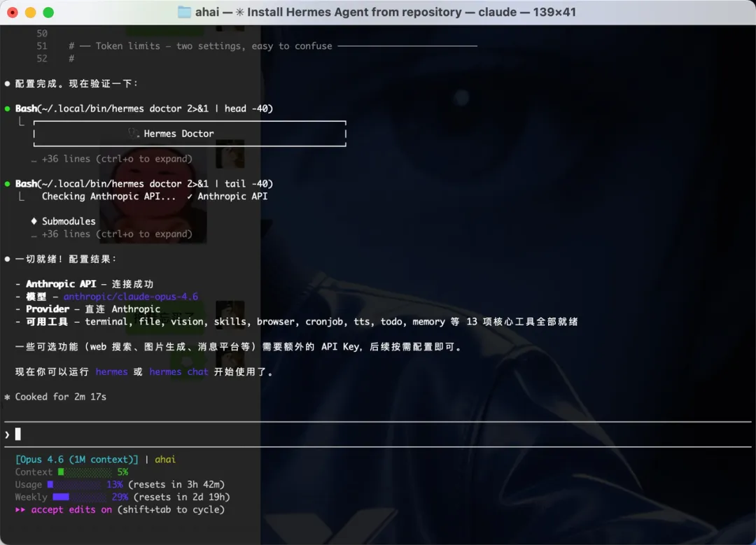Click line number 50
This screenshot has height=545, width=756.
point(42,34)
